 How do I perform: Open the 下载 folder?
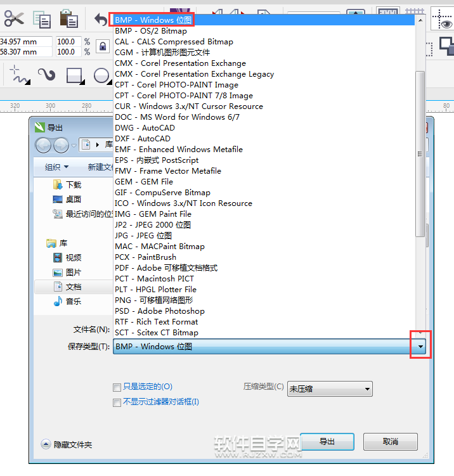(x=67, y=184)
